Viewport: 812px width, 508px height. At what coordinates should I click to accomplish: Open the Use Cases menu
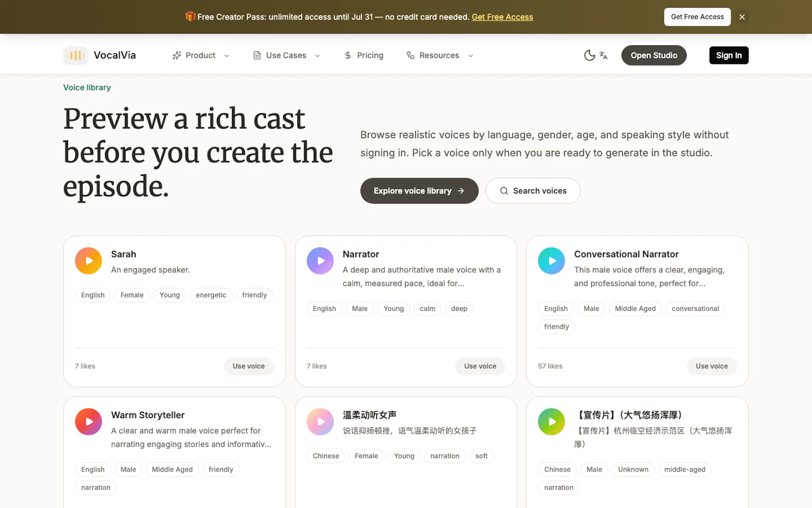tap(287, 55)
